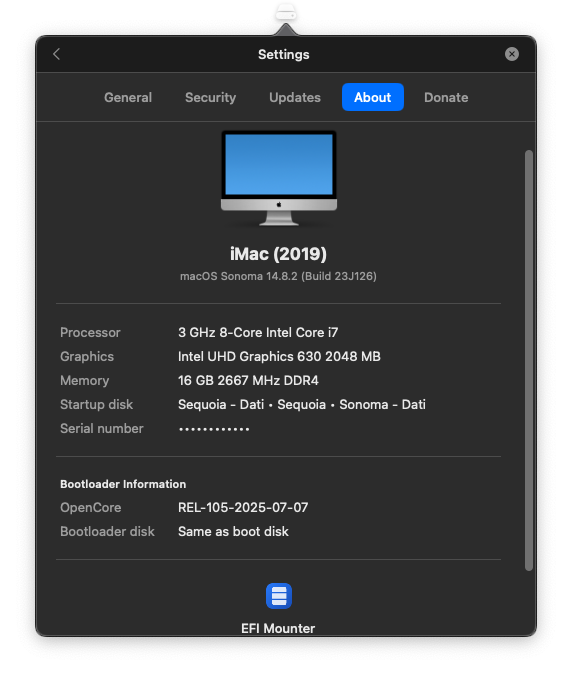Click the menu bar drive icon above the popover
The width and height of the screenshot is (572, 676).
tap(286, 12)
